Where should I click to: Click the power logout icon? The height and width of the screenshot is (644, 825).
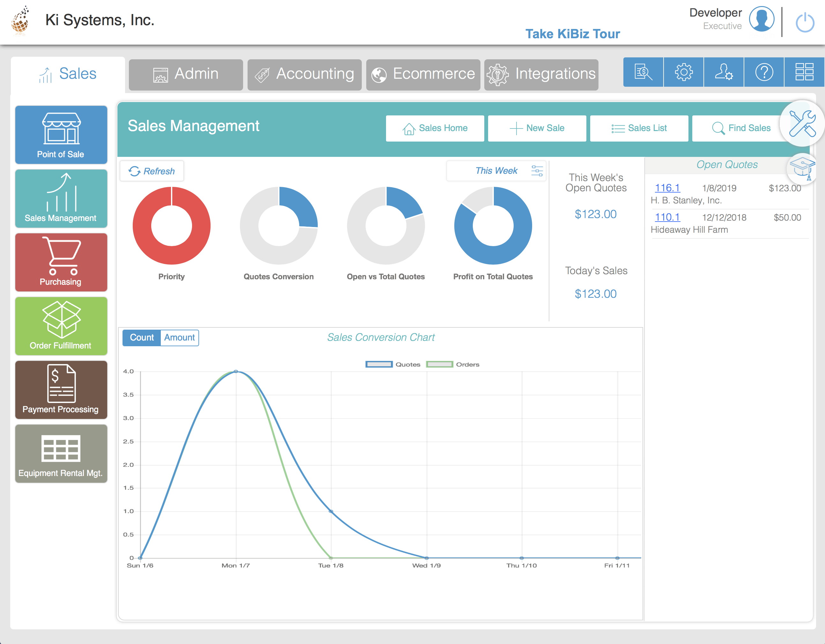(805, 23)
